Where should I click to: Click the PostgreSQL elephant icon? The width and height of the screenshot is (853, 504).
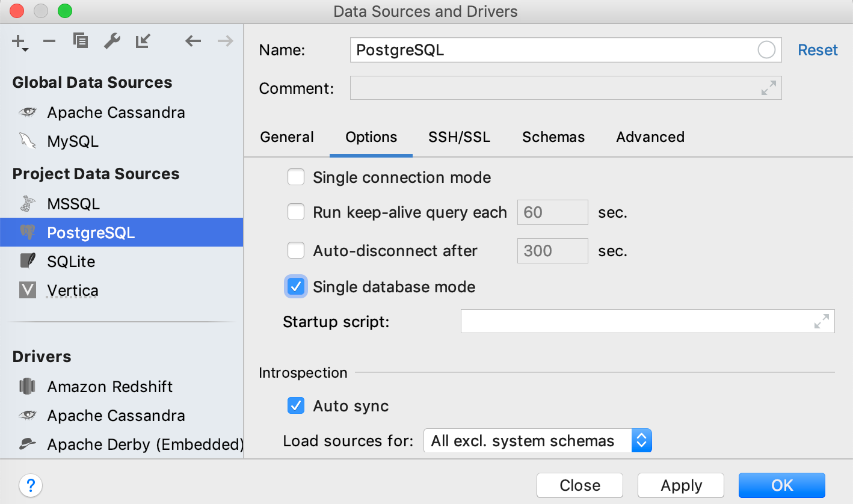coord(28,233)
